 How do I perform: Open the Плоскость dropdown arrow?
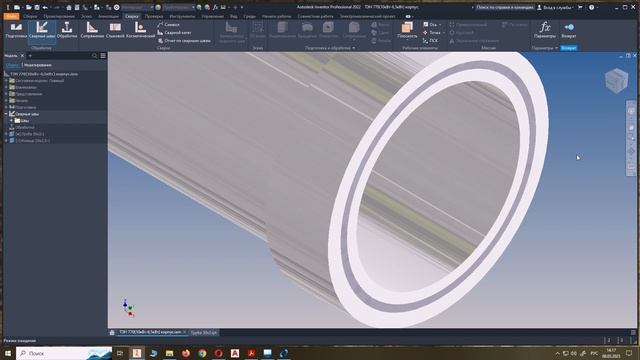407,40
